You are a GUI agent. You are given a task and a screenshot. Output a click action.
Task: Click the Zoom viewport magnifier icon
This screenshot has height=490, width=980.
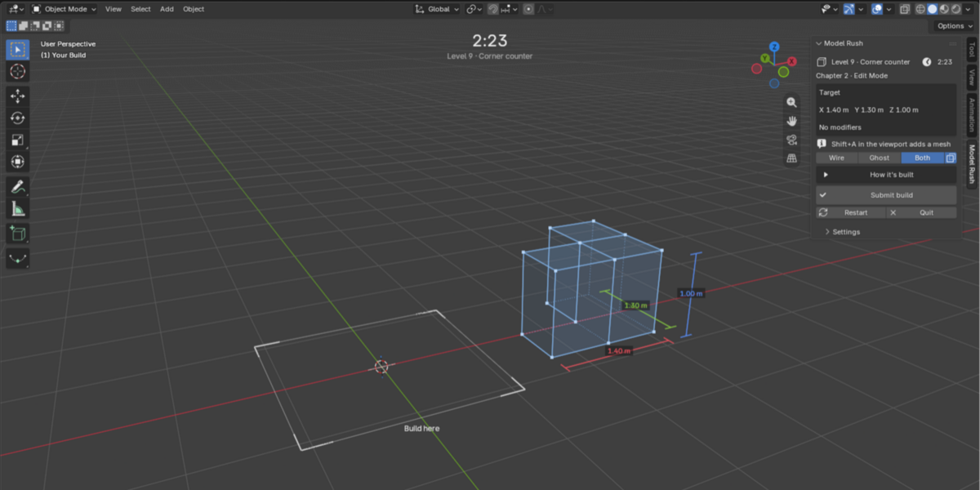pos(791,103)
